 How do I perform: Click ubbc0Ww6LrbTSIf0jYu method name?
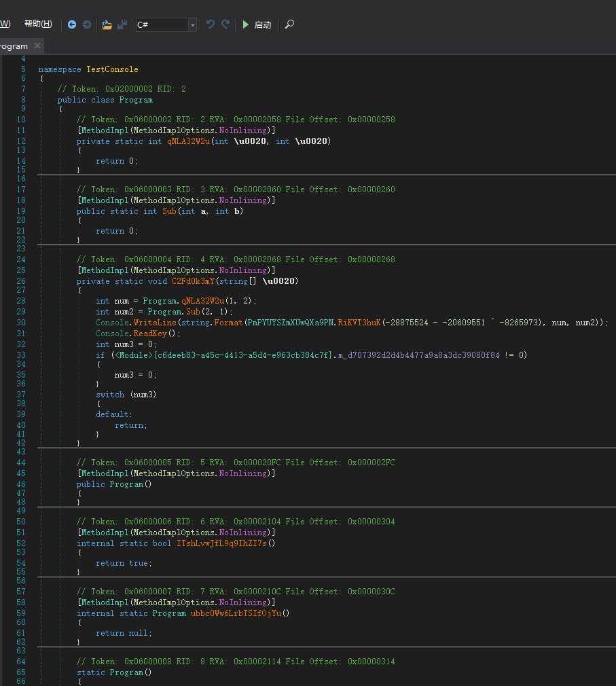[234, 613]
